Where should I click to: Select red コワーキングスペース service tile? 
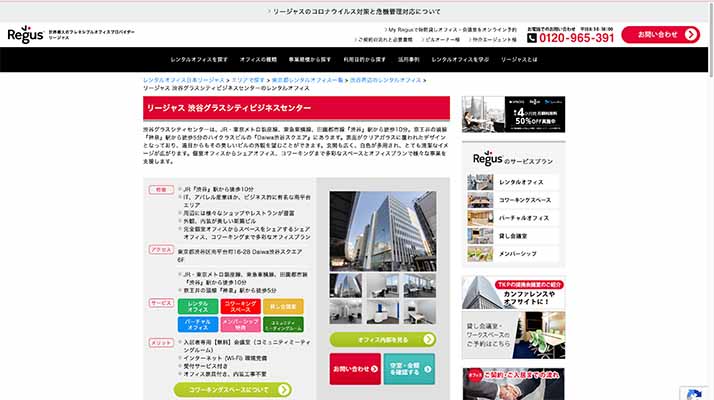[240, 306]
